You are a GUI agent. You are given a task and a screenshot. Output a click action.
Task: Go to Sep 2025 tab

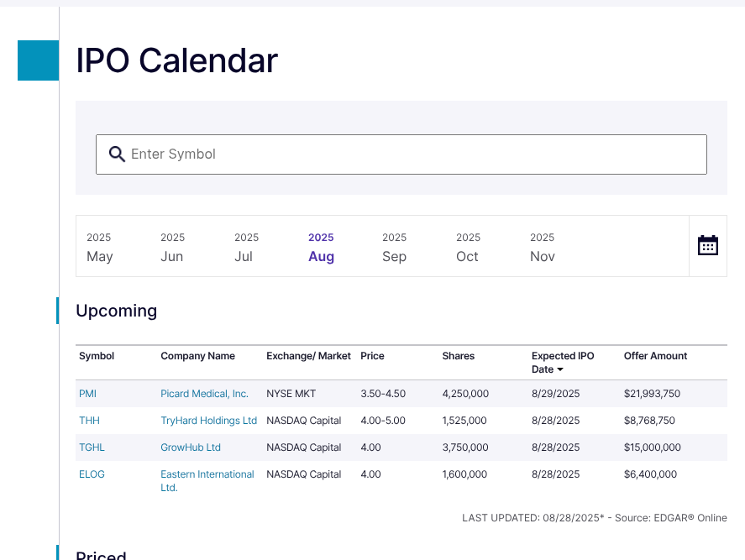click(394, 247)
